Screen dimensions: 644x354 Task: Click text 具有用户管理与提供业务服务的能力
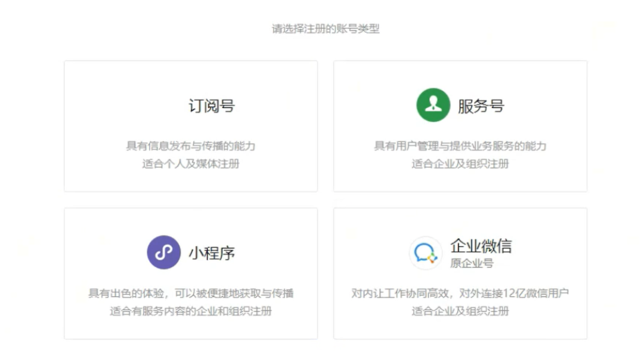click(x=460, y=146)
